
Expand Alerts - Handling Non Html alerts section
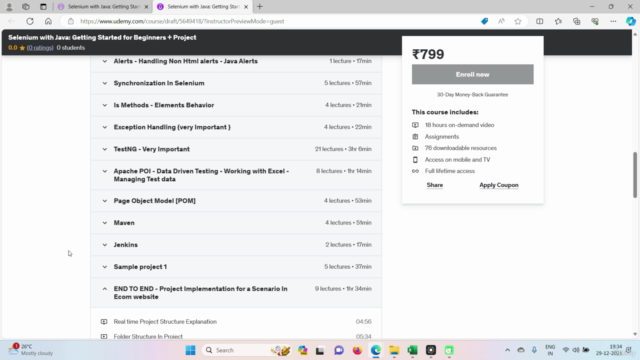click(236, 61)
